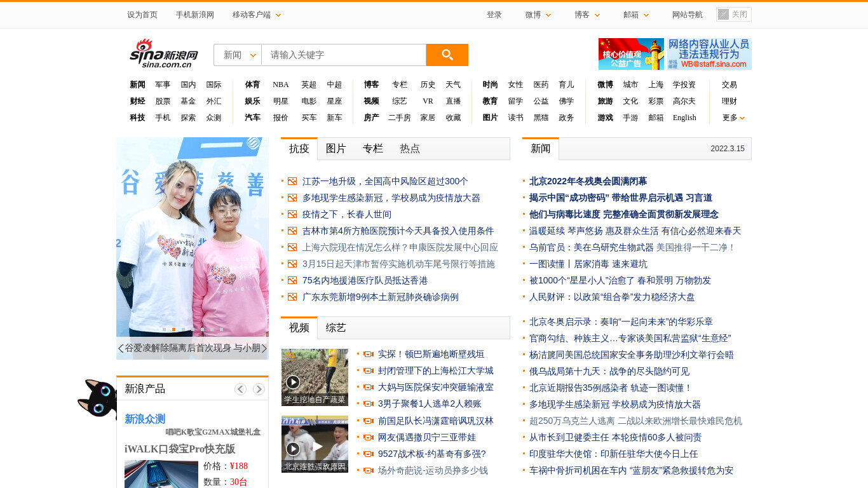Play the 北京连胜强敌原因 video thumbnail

(315, 444)
